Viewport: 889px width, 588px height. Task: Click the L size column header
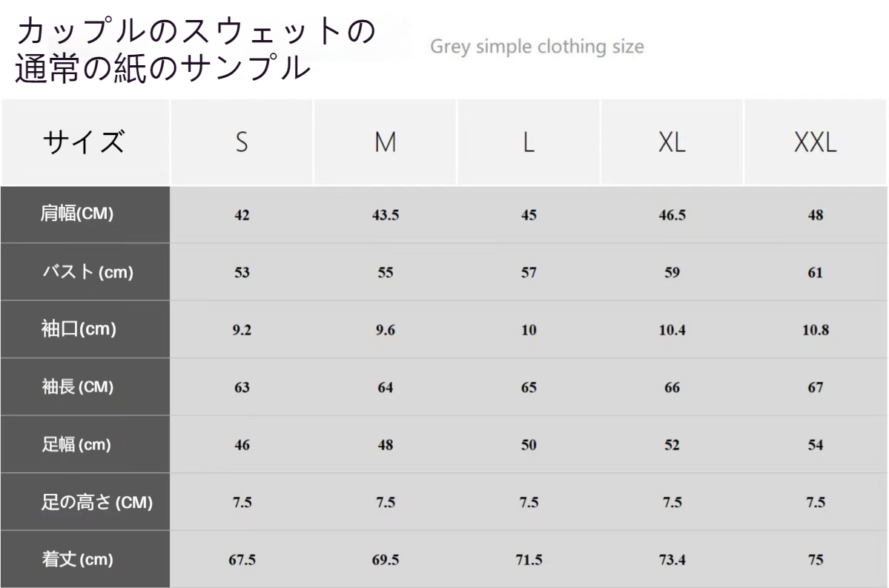pos(528,142)
